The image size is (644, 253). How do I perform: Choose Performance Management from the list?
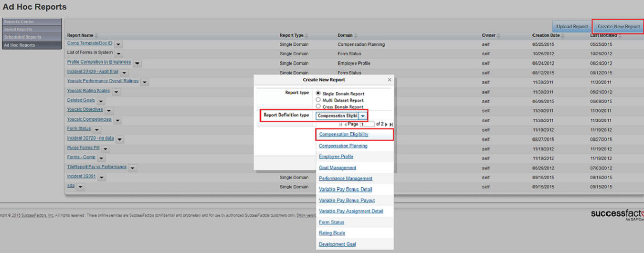click(346, 179)
